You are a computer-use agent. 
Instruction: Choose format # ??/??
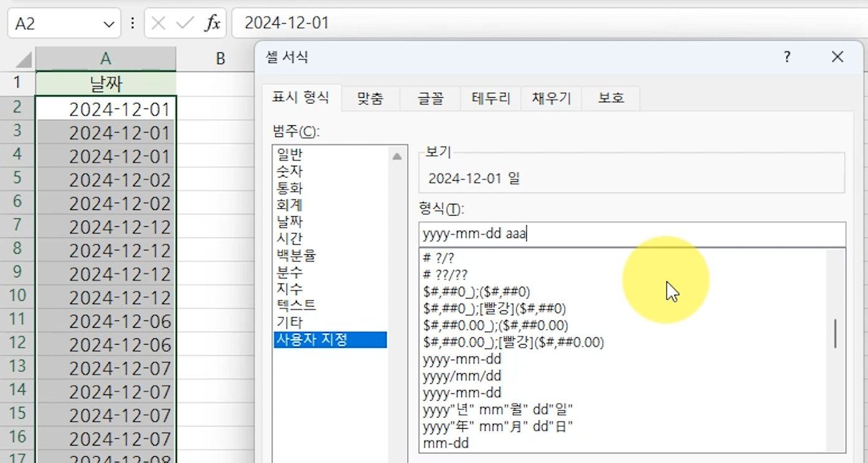(x=623, y=274)
